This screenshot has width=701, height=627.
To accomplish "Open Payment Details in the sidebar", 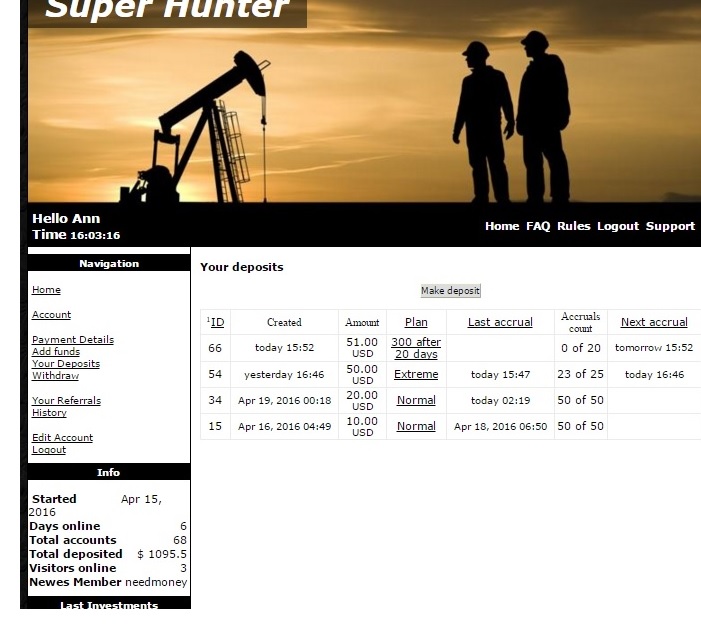I will 72,340.
